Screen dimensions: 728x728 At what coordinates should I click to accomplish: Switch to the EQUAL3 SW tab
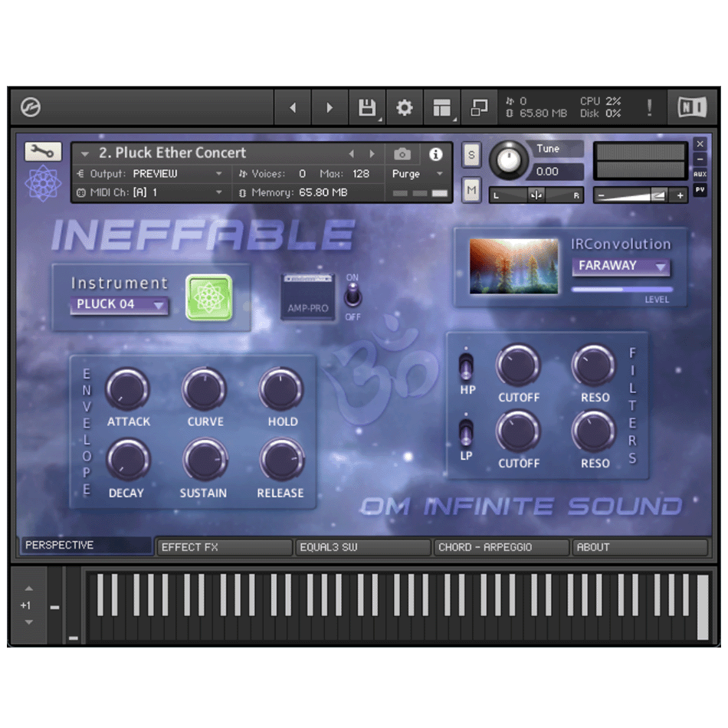pyautogui.click(x=362, y=547)
